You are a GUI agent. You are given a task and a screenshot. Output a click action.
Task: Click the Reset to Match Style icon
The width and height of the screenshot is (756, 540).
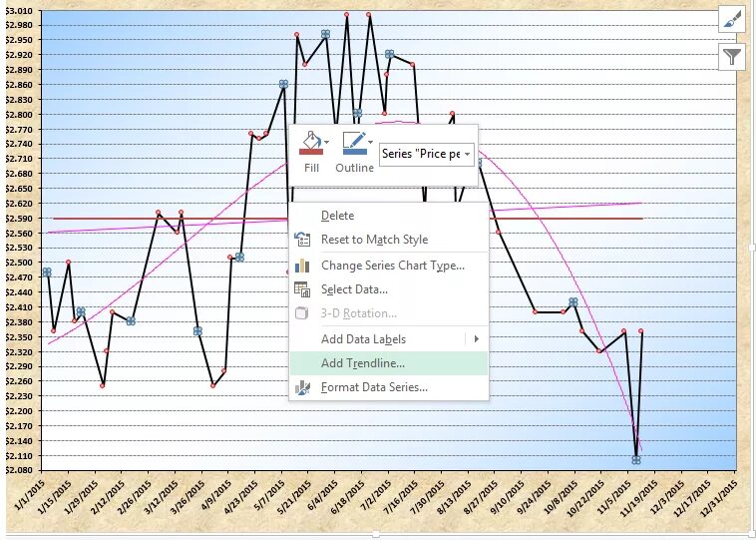coord(302,240)
